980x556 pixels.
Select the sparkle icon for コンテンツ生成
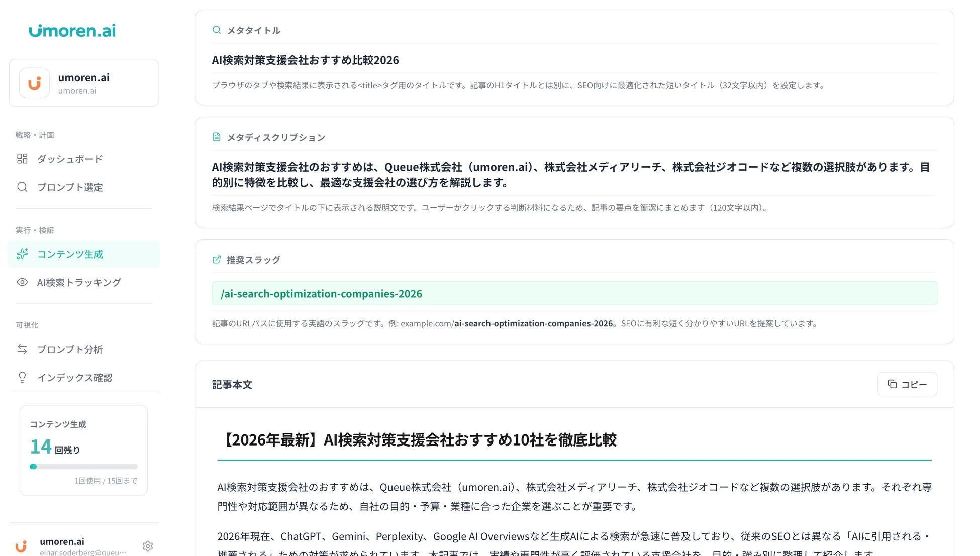pyautogui.click(x=22, y=254)
